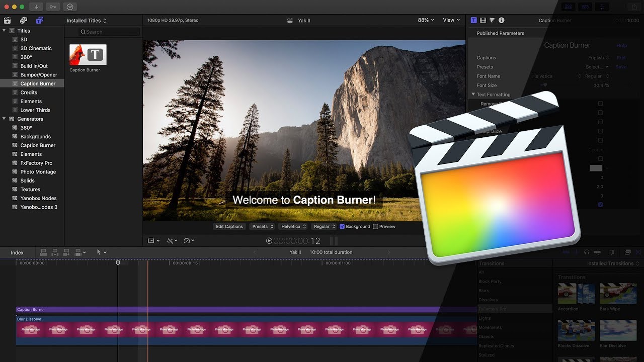This screenshot has height=362, width=644.
Task: Switch to the Video inspector filmstrip icon
Action: point(483,21)
